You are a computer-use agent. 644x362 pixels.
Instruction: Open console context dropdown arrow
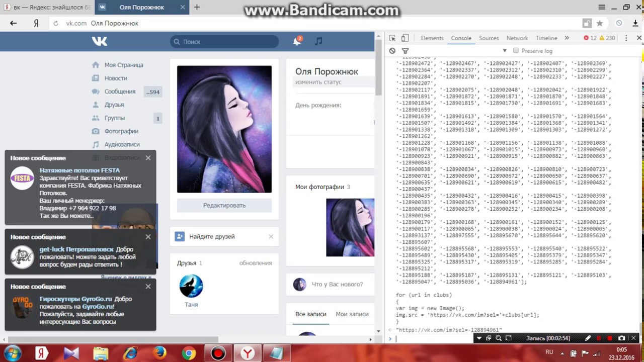click(x=504, y=51)
